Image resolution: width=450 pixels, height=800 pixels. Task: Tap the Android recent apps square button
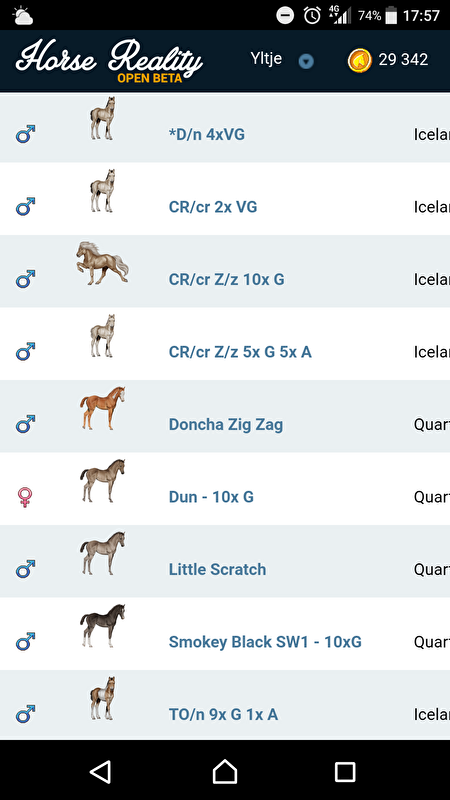(345, 772)
